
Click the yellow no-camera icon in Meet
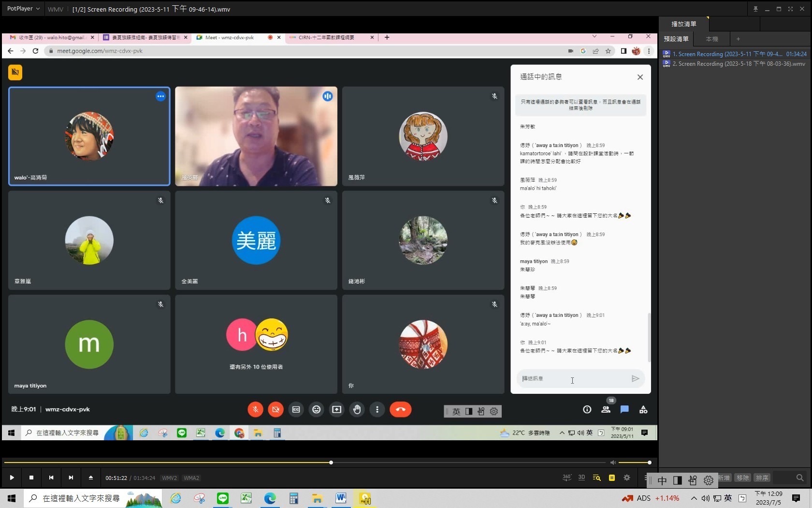tap(15, 72)
